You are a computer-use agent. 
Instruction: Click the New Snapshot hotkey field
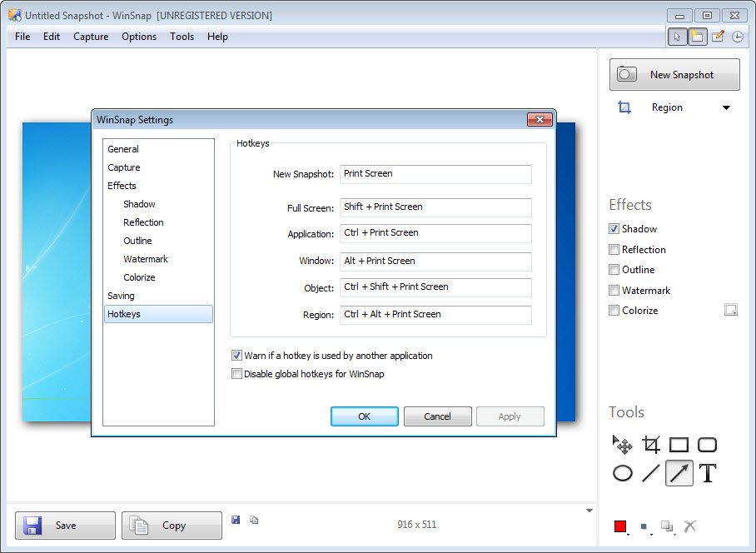point(435,174)
